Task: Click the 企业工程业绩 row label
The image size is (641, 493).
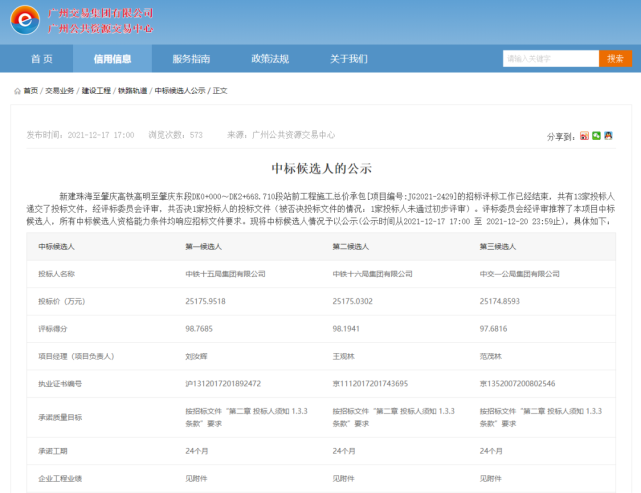Action: coord(60,479)
